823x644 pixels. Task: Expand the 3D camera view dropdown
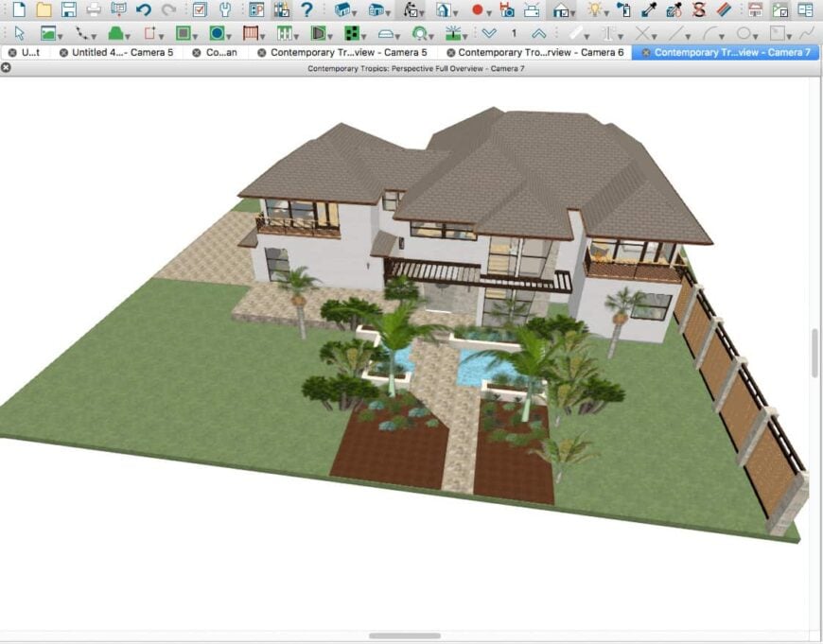353,14
